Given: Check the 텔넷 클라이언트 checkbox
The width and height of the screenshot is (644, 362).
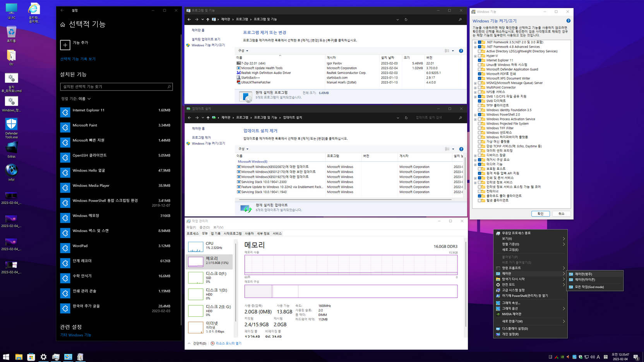Looking at the screenshot, I should tap(480, 200).
